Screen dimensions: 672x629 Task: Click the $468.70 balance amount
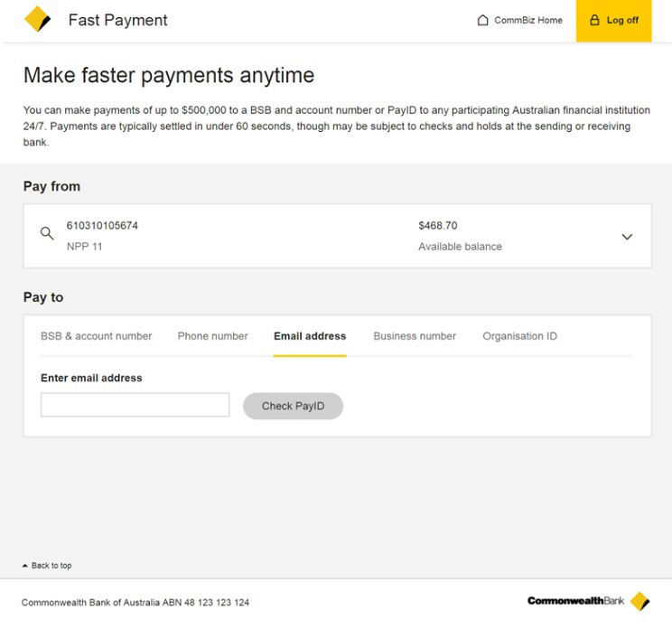(438, 226)
